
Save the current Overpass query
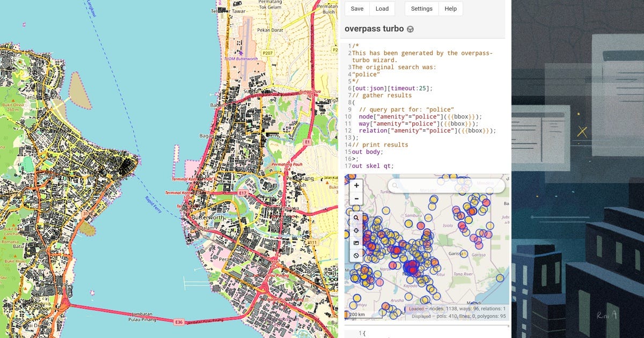coord(357,9)
